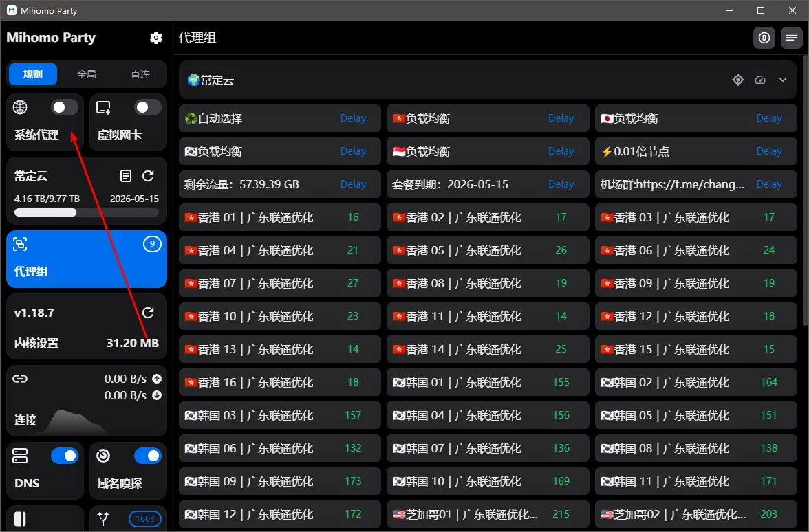This screenshot has height=532, width=809.
Task: Test delay for ♻️自动选择
Action: (x=353, y=118)
